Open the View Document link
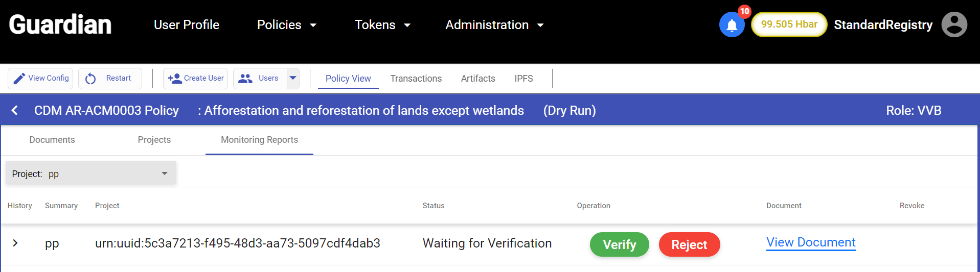This screenshot has width=980, height=272. tap(811, 242)
